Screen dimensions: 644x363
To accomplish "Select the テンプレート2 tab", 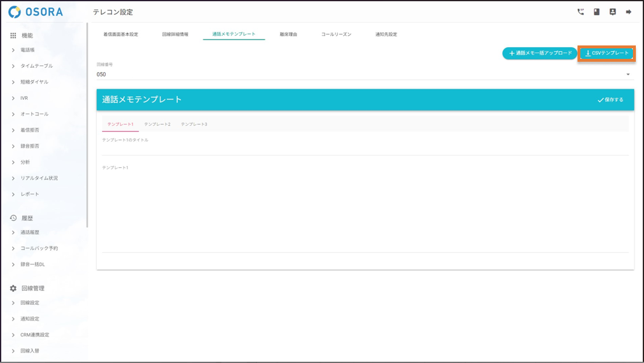I will tap(157, 124).
